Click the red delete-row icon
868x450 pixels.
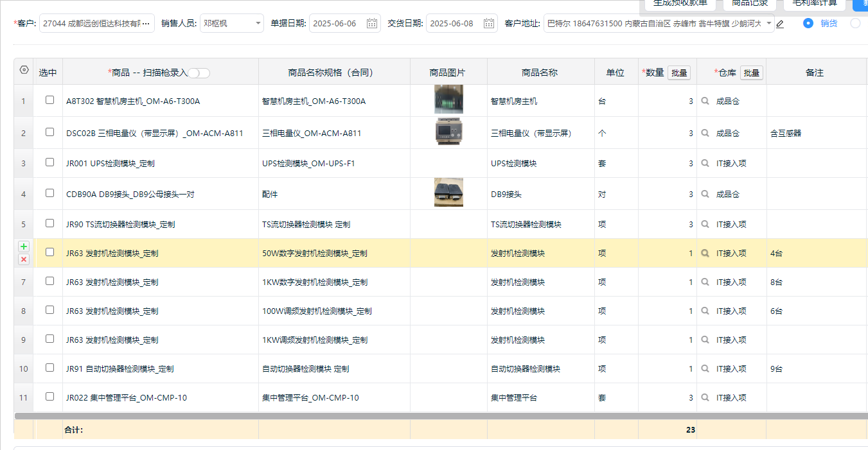(x=24, y=259)
